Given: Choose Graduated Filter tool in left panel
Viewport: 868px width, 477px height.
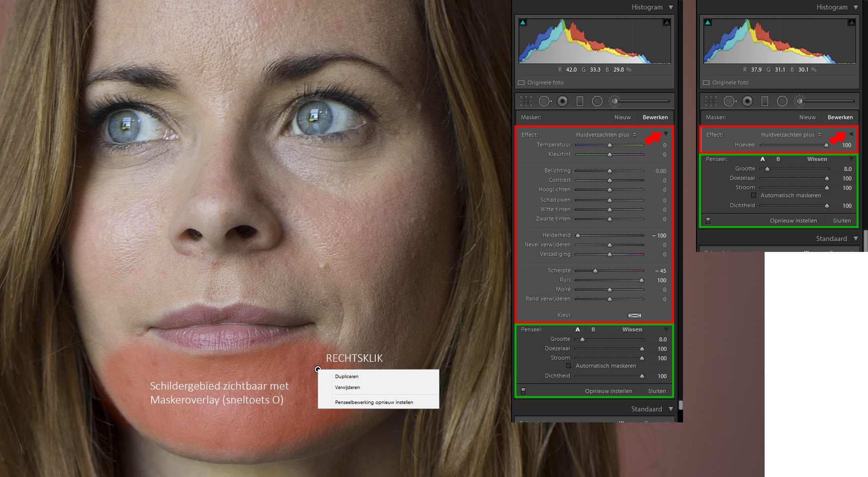Looking at the screenshot, I should pyautogui.click(x=580, y=101).
